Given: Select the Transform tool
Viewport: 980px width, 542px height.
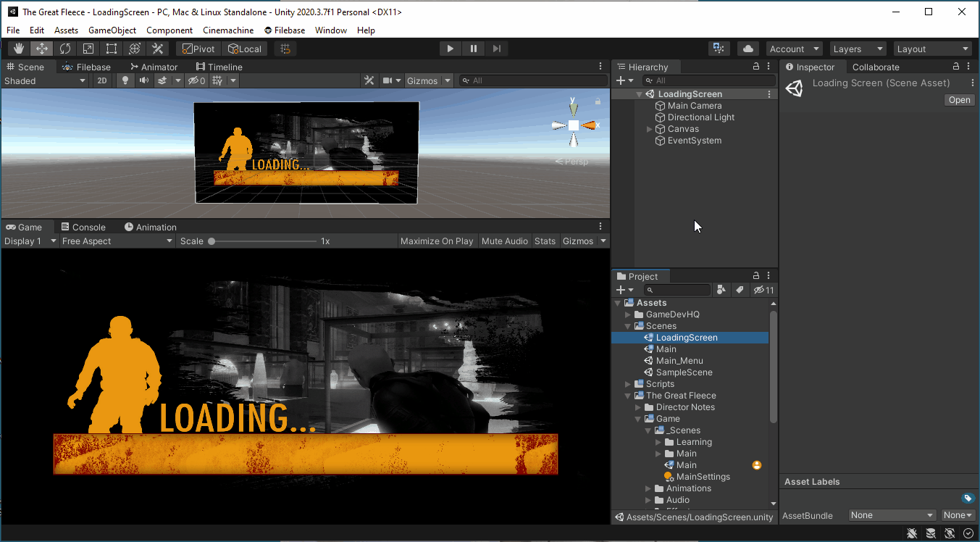Looking at the screenshot, I should point(135,49).
